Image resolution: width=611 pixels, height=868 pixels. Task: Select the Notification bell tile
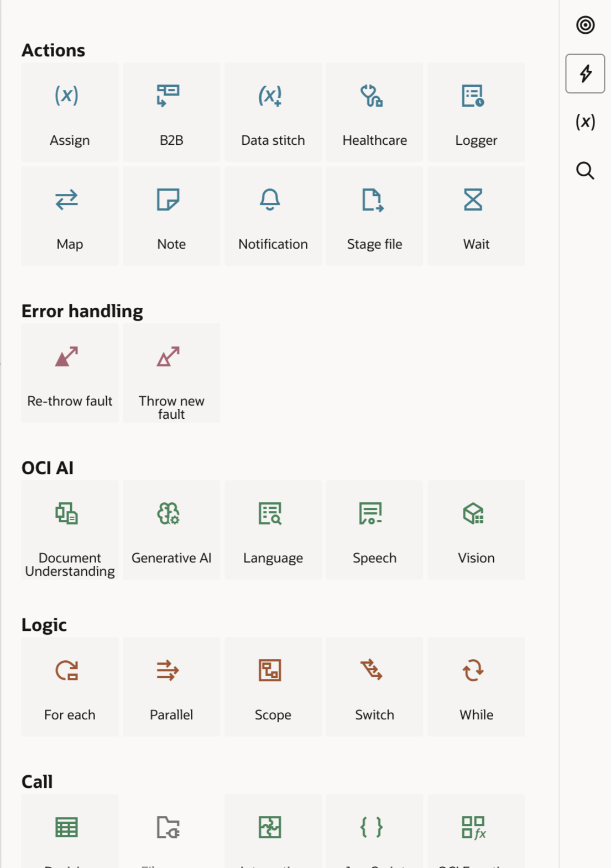pyautogui.click(x=273, y=216)
